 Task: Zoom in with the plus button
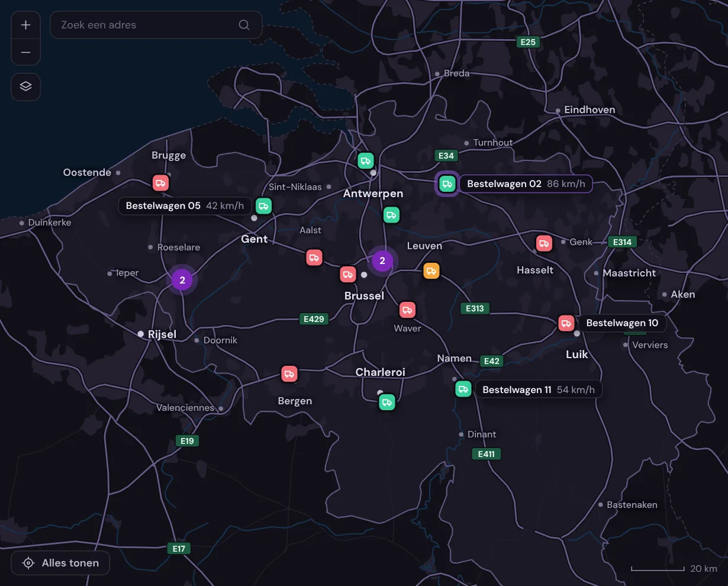click(25, 25)
